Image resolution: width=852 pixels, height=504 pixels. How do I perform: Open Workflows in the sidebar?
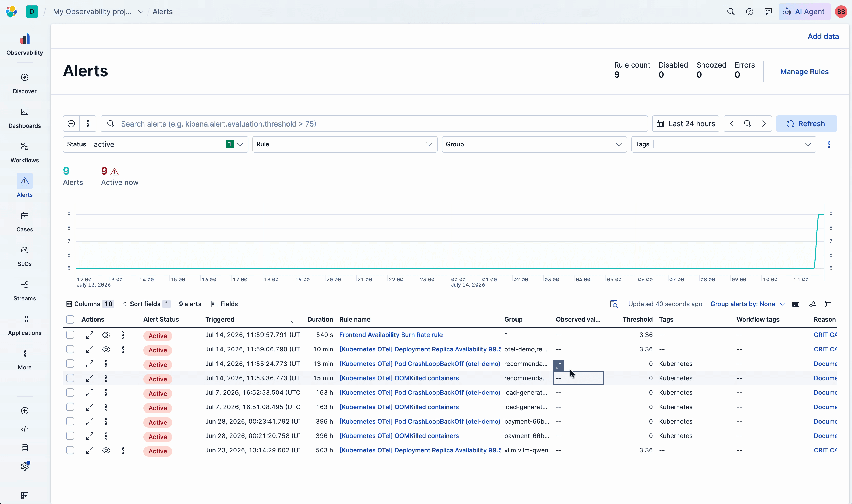(24, 153)
